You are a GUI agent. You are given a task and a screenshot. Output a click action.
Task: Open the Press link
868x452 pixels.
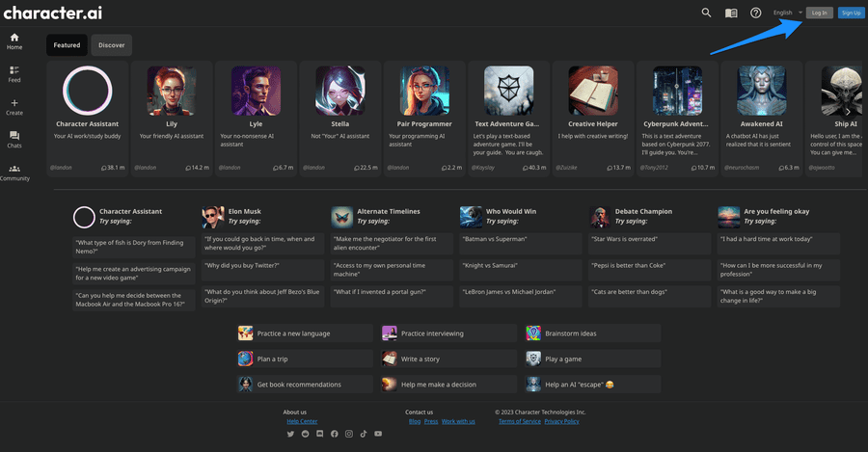click(431, 421)
